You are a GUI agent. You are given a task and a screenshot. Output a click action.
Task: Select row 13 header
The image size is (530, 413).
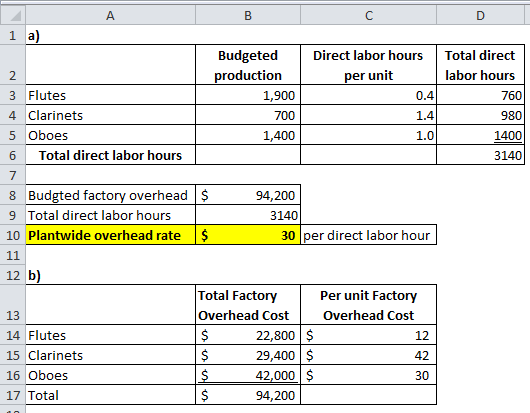(x=13, y=305)
